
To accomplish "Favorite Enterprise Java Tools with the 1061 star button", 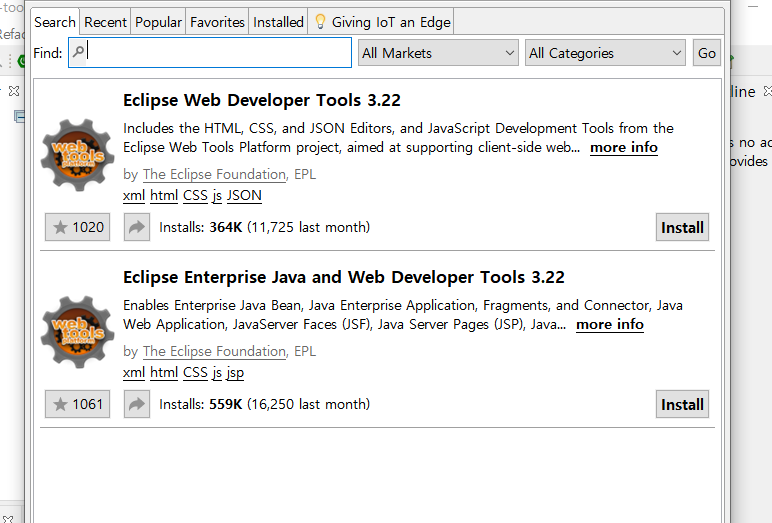I will click(x=77, y=404).
